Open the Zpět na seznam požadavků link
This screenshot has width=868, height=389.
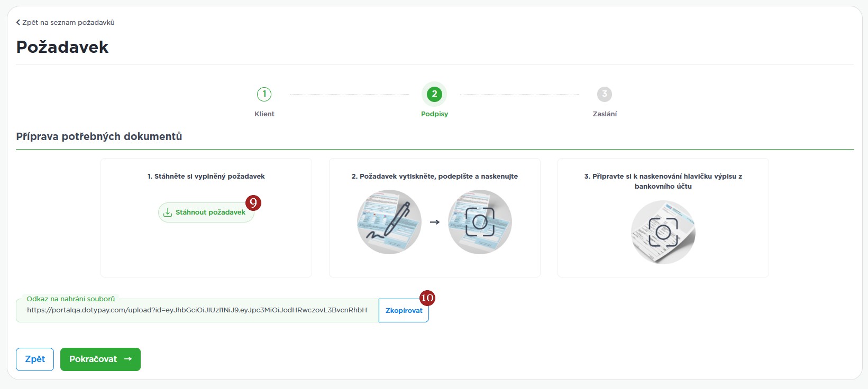pos(68,22)
